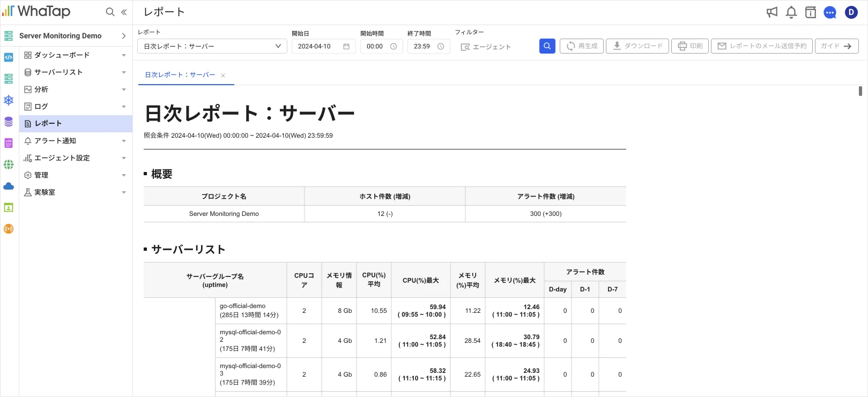The width and height of the screenshot is (868, 397).
Task: Open the 分析 menu item
Action: pos(76,89)
